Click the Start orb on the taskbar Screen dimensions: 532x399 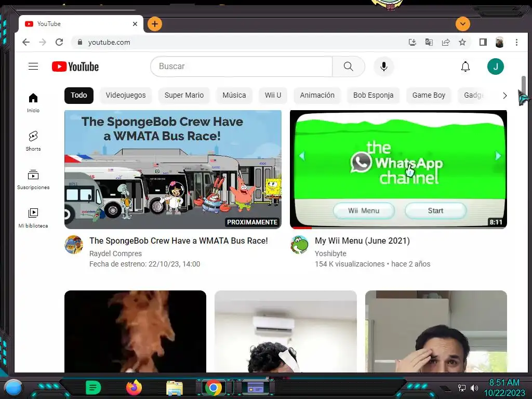13,388
